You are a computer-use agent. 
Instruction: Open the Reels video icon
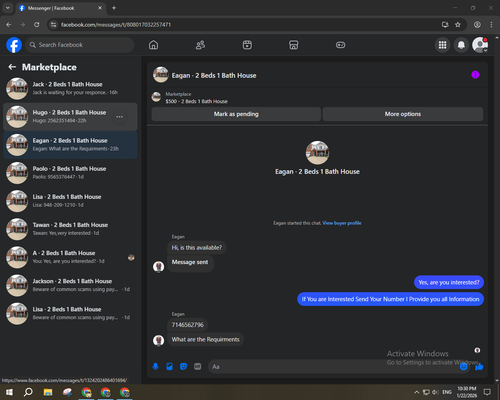click(247, 45)
